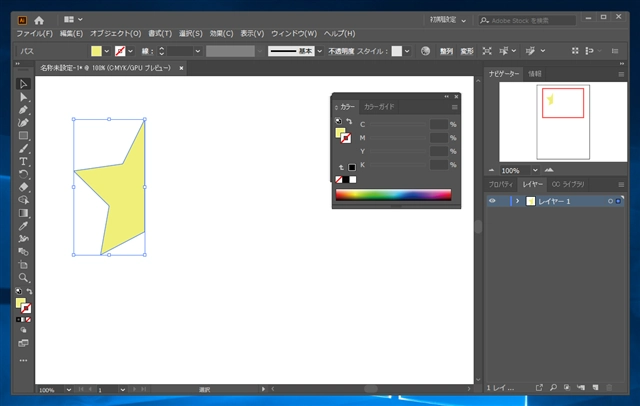Open graphic style dropdown arrow

pyautogui.click(x=407, y=51)
